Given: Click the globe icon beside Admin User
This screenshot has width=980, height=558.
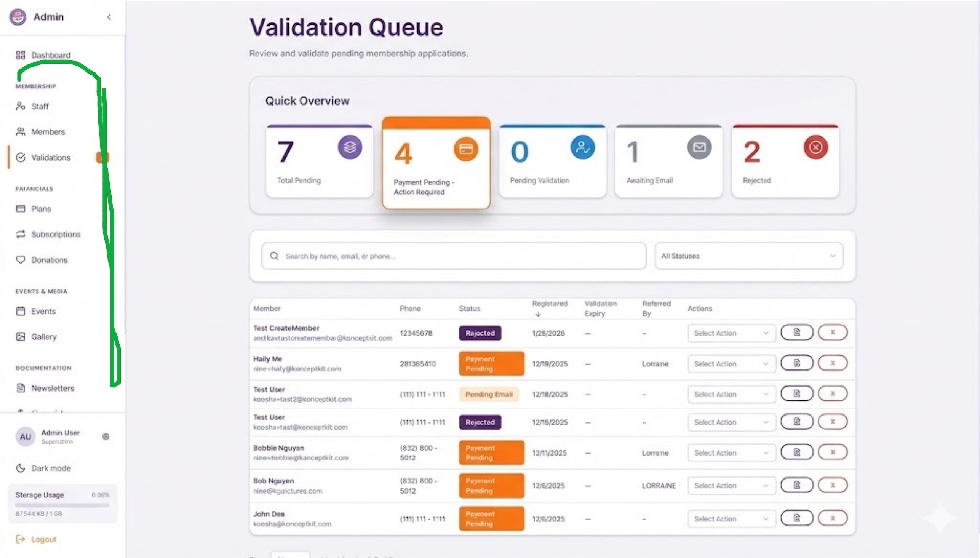Looking at the screenshot, I should click(106, 436).
